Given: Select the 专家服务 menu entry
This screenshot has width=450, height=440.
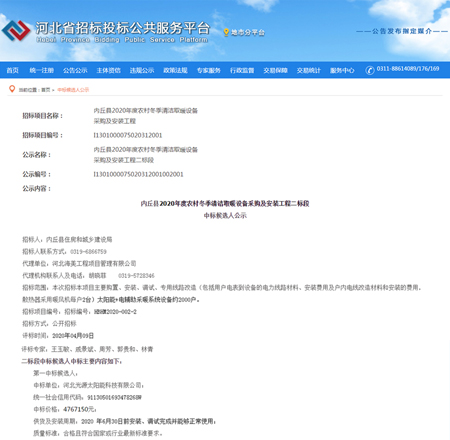Looking at the screenshot, I should tap(209, 70).
